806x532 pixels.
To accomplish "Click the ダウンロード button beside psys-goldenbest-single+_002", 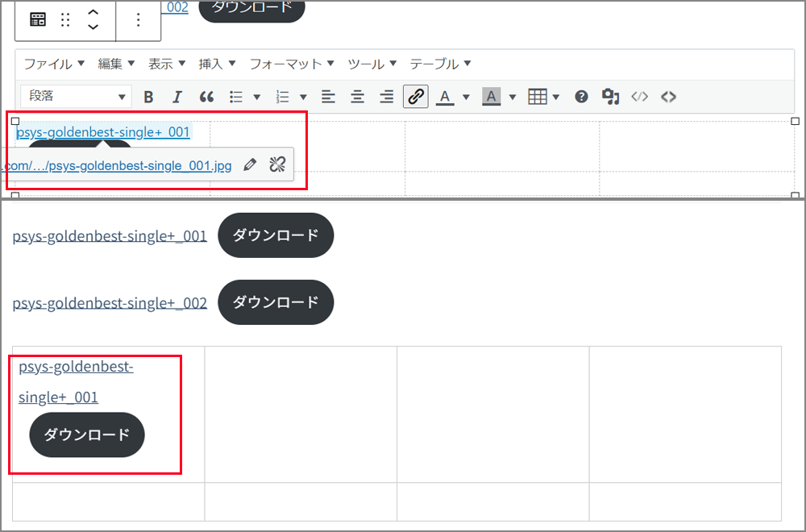I will (x=276, y=302).
